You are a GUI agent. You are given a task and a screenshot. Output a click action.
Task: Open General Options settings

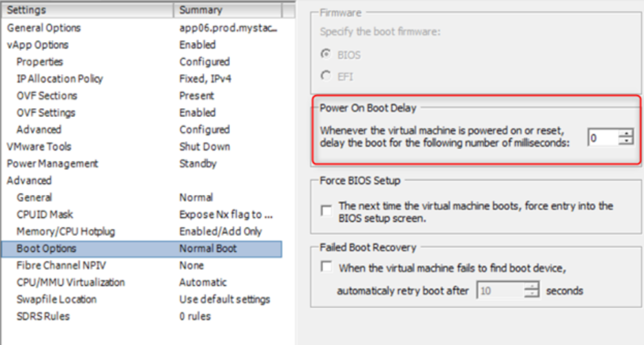43,28
